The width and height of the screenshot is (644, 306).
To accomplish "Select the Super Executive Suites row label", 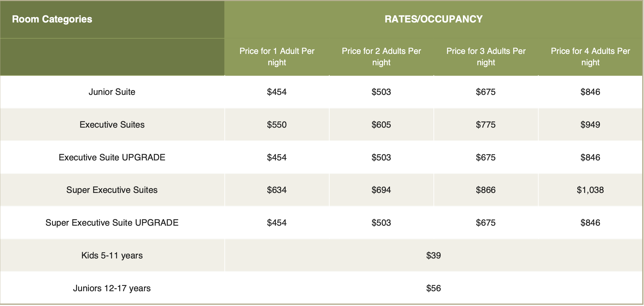I will [112, 190].
